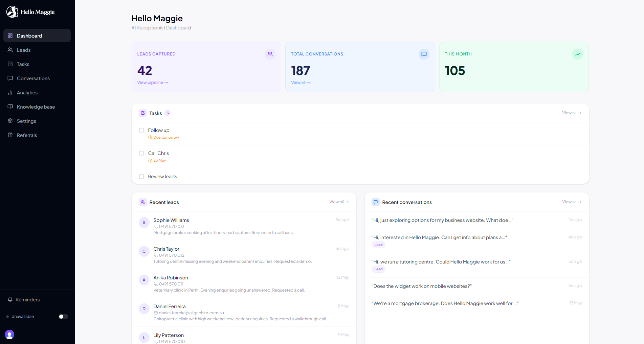Click Lily Patterson's avatar circle
644x344 pixels.
point(144,338)
